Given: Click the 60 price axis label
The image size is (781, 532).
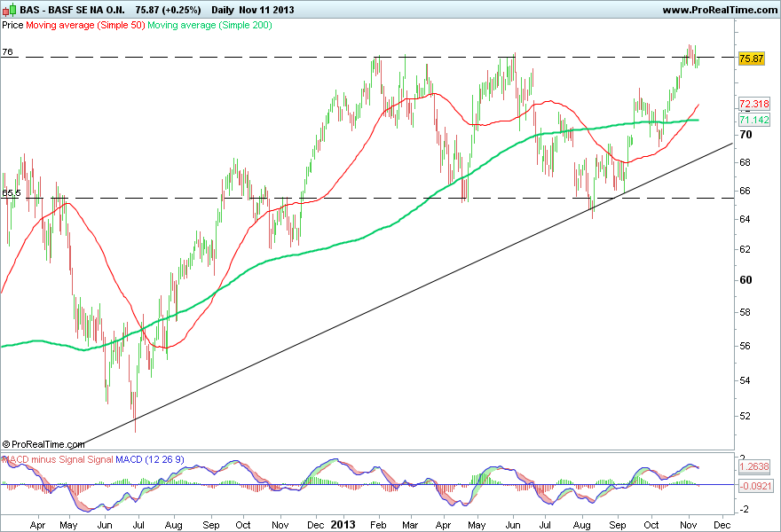Looking at the screenshot, I should tap(745, 279).
